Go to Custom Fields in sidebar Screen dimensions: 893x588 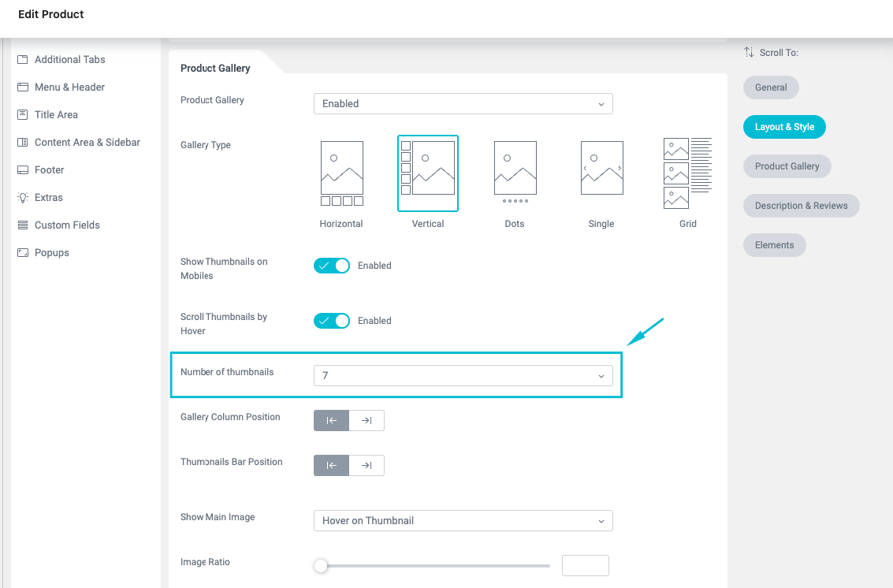point(67,225)
